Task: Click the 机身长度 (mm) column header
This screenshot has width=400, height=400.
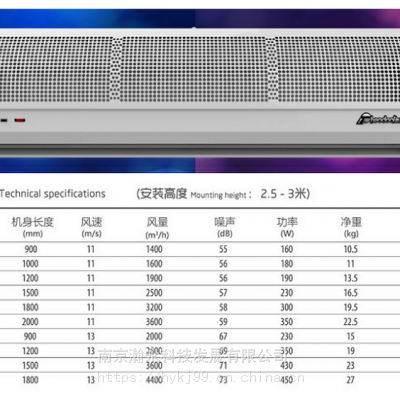Action: (33, 227)
